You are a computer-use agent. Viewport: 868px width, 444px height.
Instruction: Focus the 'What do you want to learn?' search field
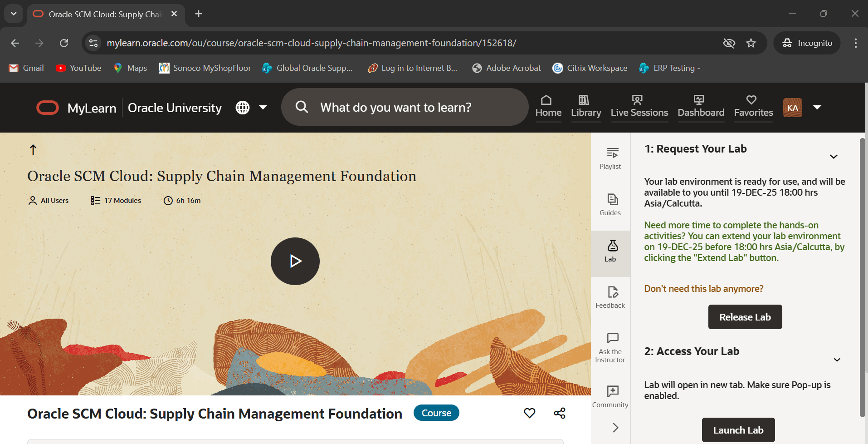[x=405, y=107]
